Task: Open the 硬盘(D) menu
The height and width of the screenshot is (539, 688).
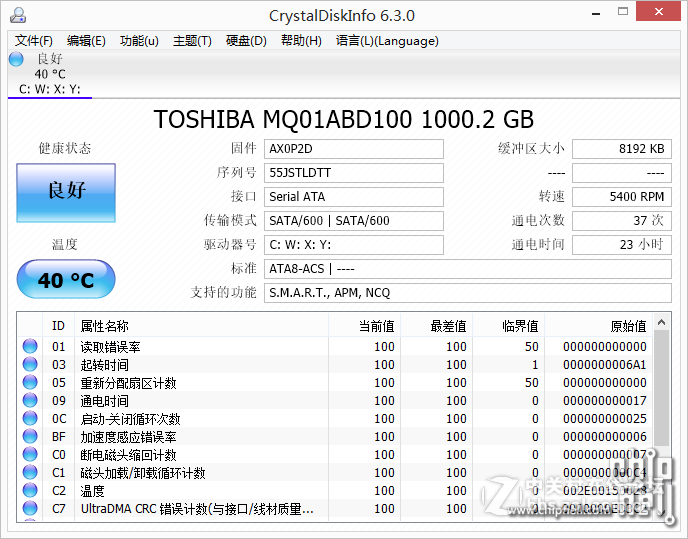Action: point(246,41)
